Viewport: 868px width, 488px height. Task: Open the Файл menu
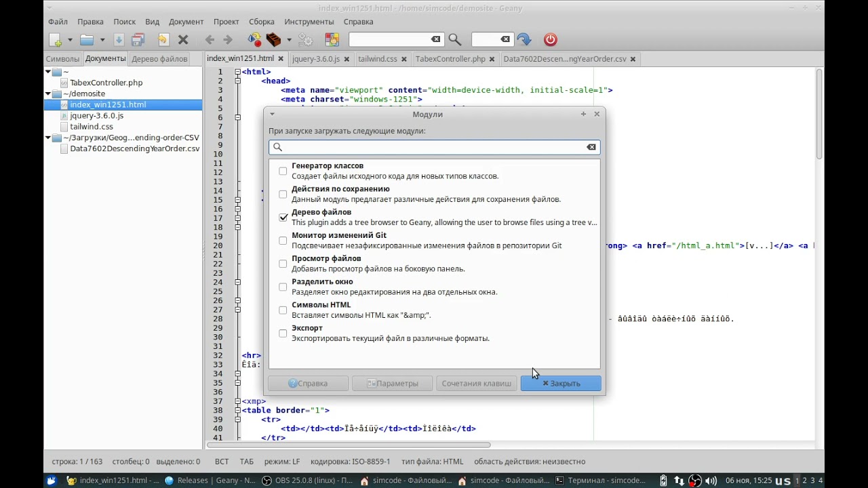[58, 22]
